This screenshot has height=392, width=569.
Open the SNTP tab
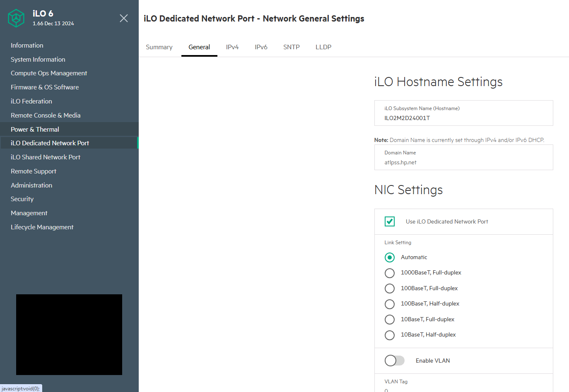click(292, 47)
